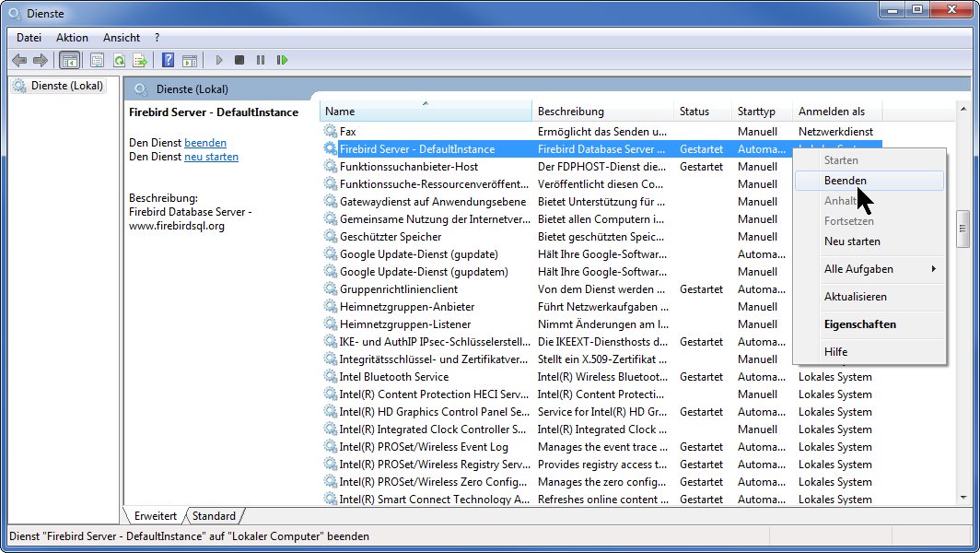Sort by the Beschreibung column header
This screenshot has width=980, height=553.
tap(602, 112)
